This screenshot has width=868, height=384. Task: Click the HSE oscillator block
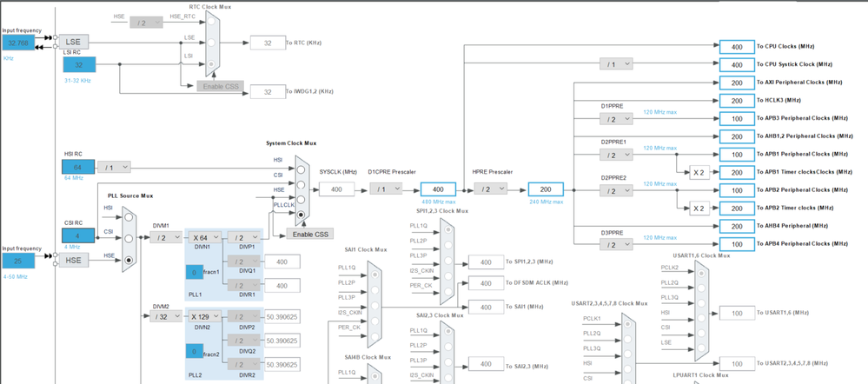(74, 260)
